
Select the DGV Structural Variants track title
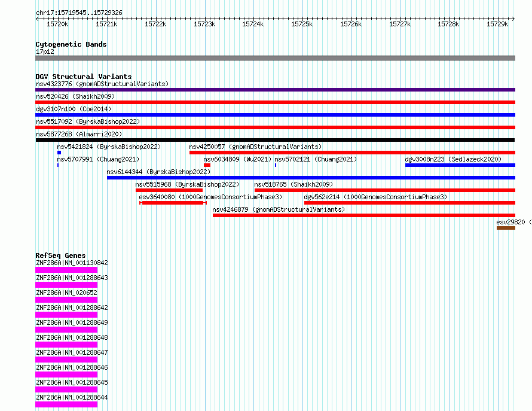click(x=84, y=77)
